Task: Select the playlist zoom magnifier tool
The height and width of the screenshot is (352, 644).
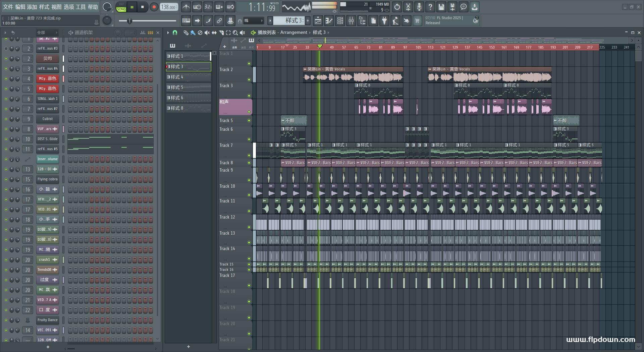Action: (235, 33)
